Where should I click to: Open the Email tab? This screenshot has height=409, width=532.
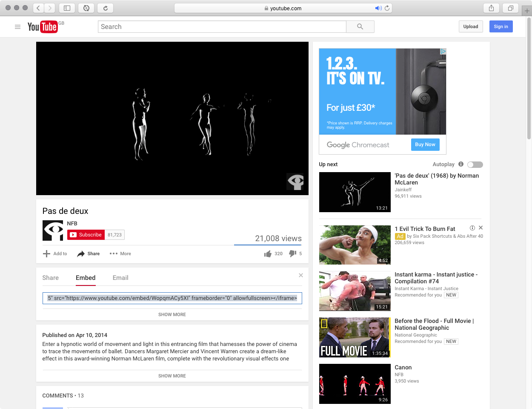tap(120, 278)
